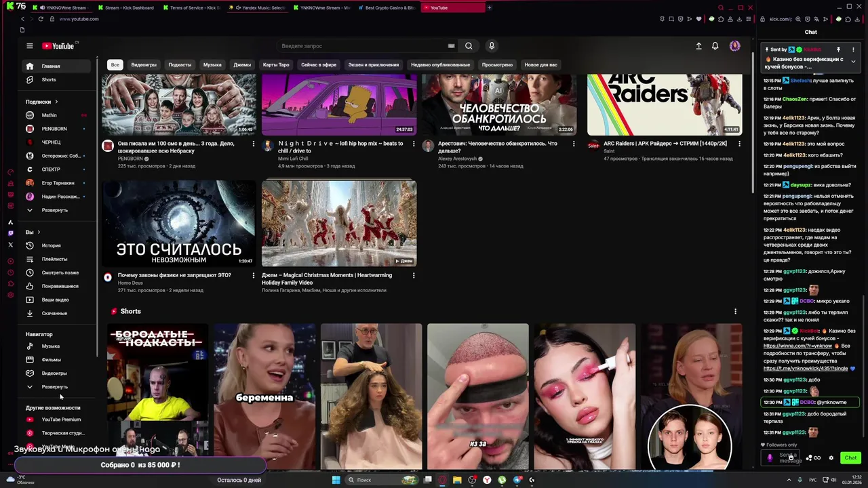868x488 pixels.
Task: Open Films (Фильмы) under Навигатор
Action: coord(56,360)
